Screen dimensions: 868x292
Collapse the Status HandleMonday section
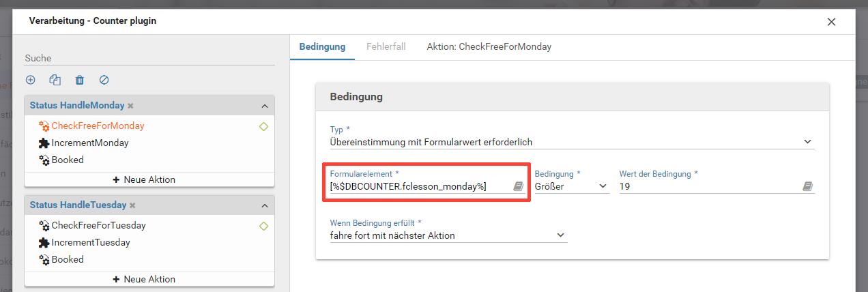(264, 106)
